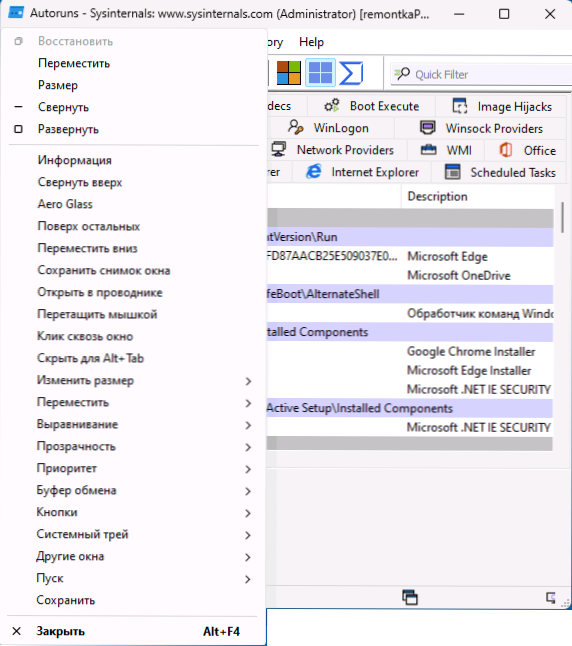Click the Winsock Providers monitor icon
The width and height of the screenshot is (572, 646).
click(x=427, y=127)
